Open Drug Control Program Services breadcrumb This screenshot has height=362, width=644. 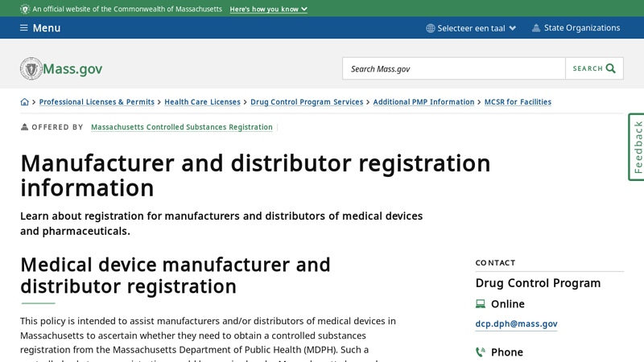307,102
